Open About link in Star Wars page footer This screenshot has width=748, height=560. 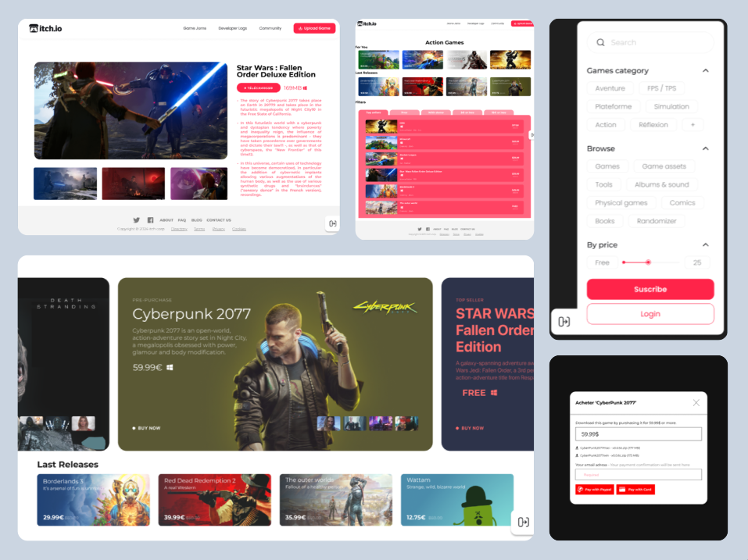tap(166, 220)
